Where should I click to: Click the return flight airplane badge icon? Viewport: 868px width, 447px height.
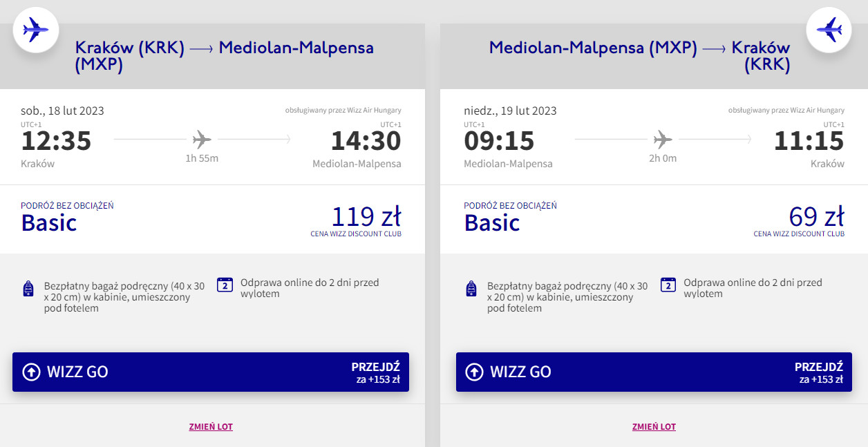[x=829, y=30]
